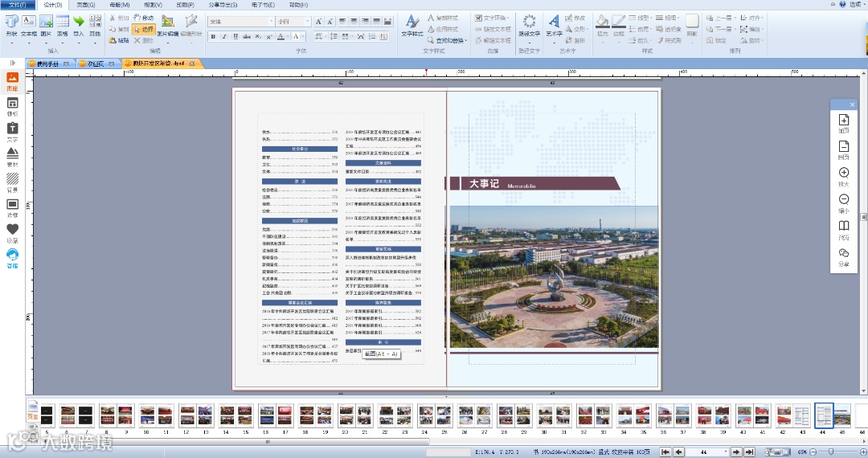Toggle underline text formatting

pos(235,36)
